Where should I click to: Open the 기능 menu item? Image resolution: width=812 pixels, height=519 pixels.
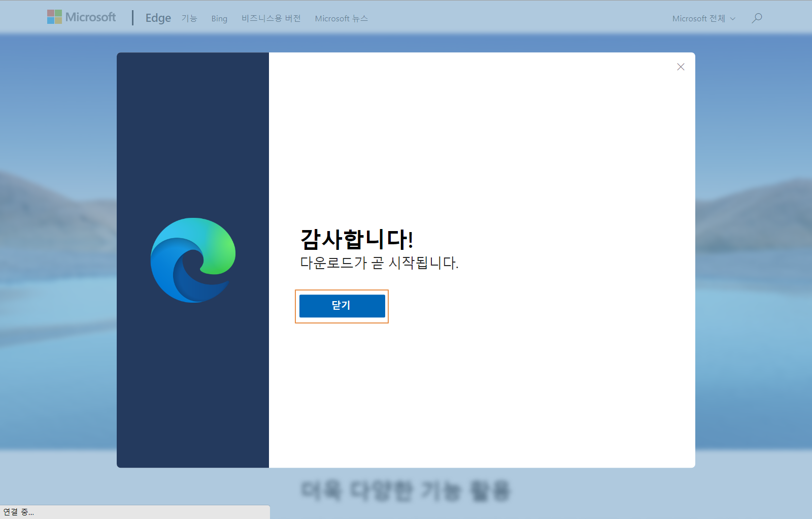189,18
